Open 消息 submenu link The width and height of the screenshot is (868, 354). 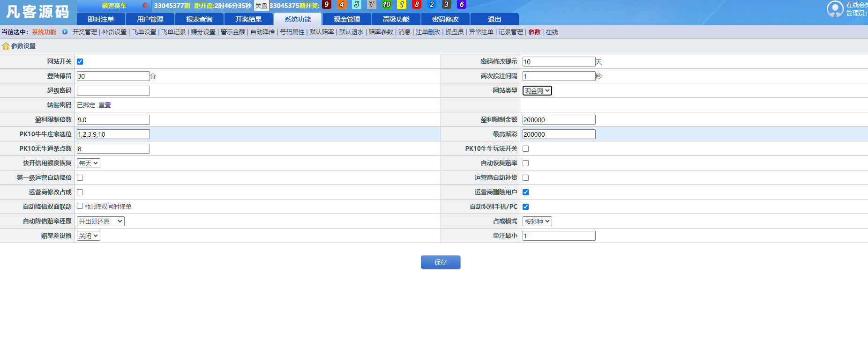[x=404, y=32]
